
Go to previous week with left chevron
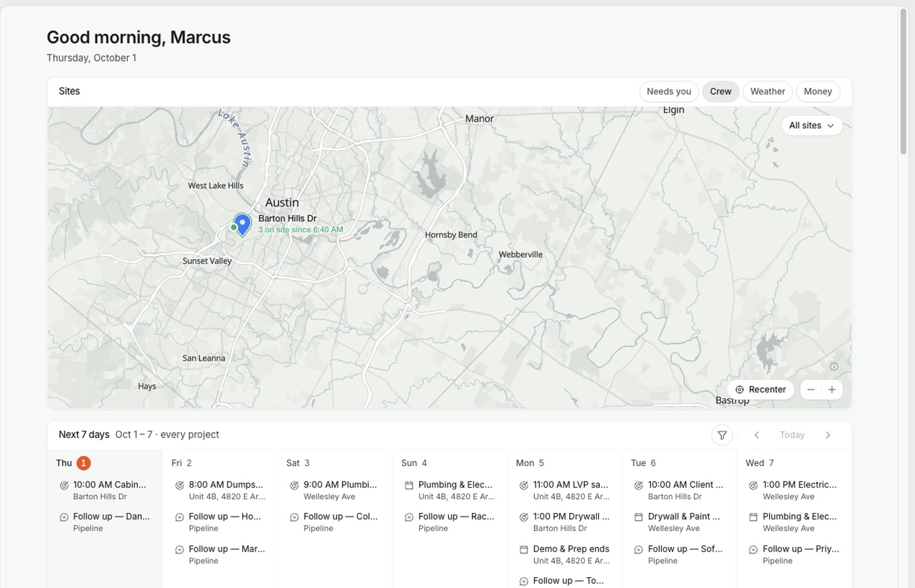click(756, 435)
